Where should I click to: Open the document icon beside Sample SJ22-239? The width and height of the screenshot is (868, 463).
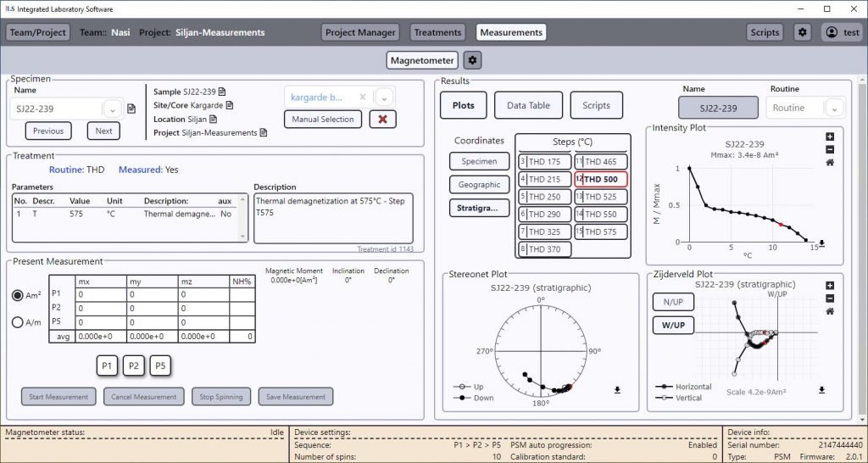pos(221,92)
